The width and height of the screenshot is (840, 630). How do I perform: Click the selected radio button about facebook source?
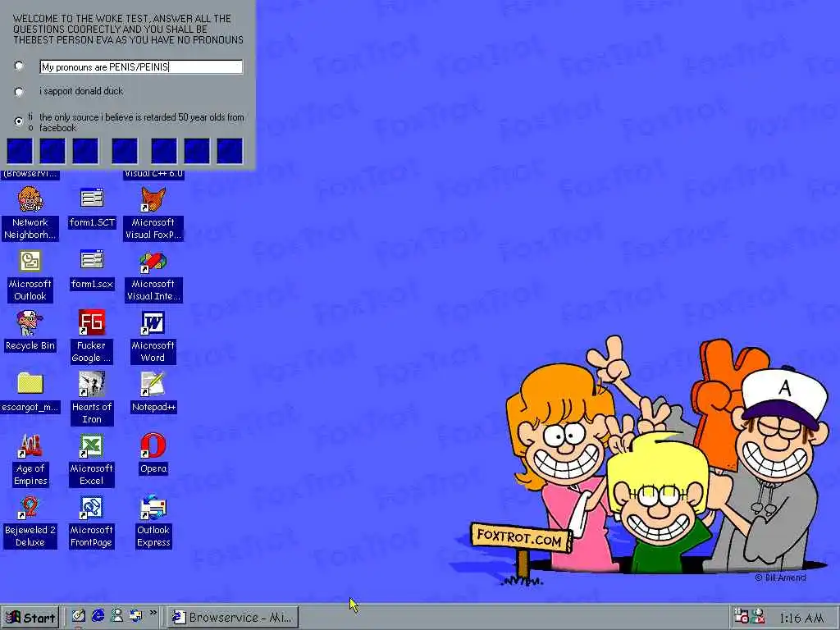pyautogui.click(x=19, y=121)
